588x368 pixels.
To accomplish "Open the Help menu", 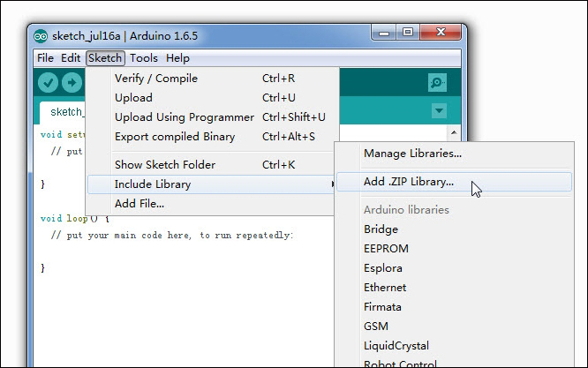I will [x=177, y=58].
